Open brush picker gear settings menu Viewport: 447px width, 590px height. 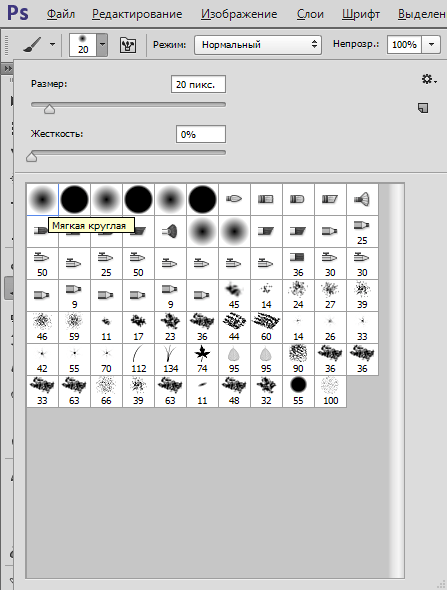pos(429,79)
